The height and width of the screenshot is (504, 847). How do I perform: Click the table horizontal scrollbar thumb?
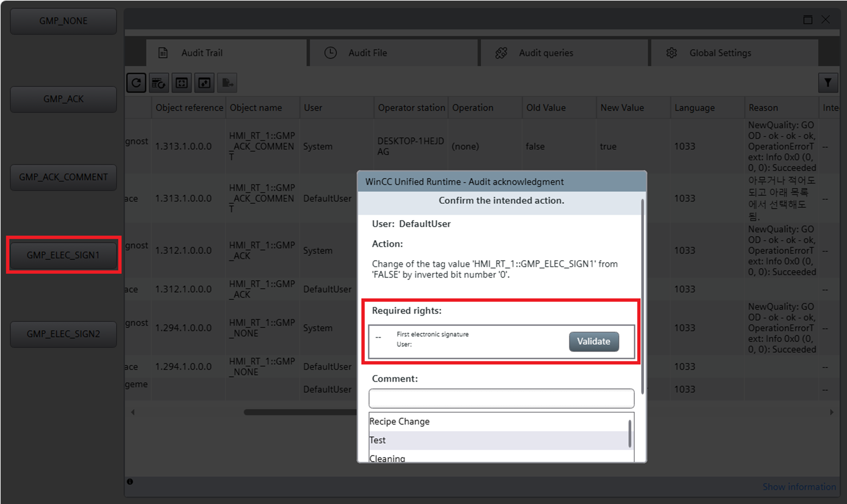click(300, 412)
